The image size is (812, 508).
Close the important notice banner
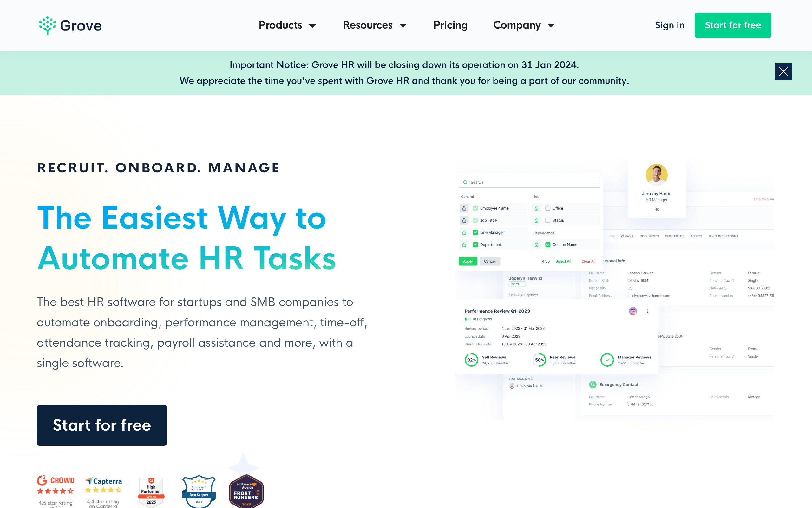point(783,71)
